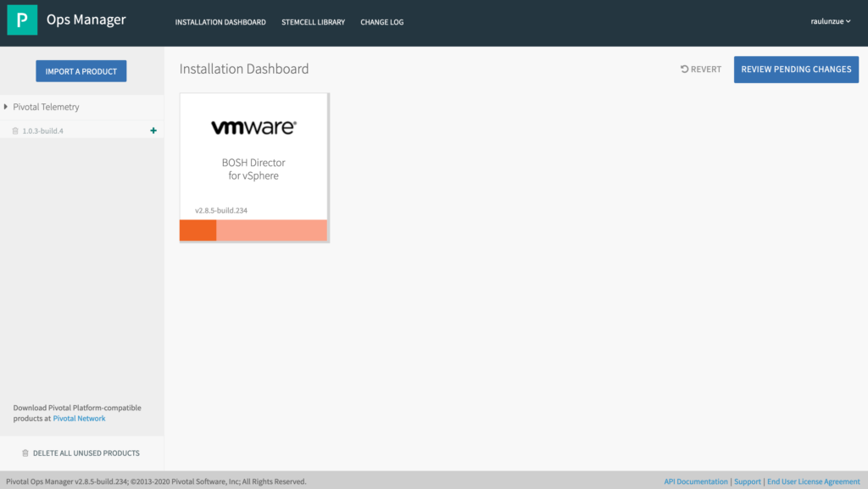Click the trash icon next to 1.0.3-build.4
This screenshot has width=868, height=489.
pos(15,131)
